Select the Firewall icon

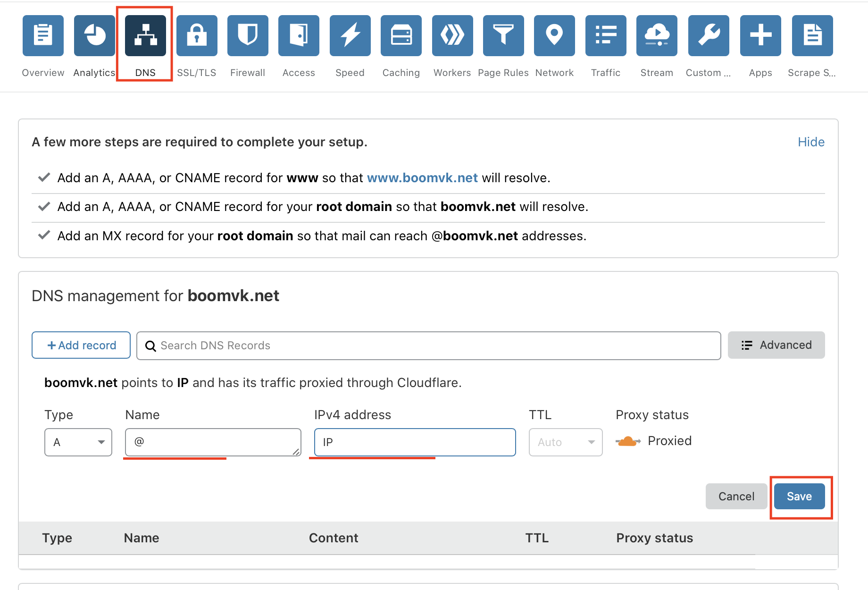(248, 35)
